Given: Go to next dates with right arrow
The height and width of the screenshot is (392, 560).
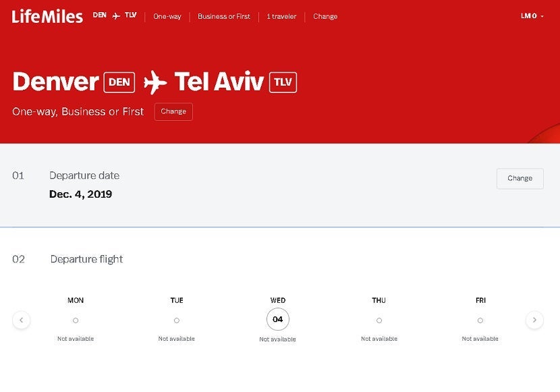Looking at the screenshot, I should (x=534, y=320).
